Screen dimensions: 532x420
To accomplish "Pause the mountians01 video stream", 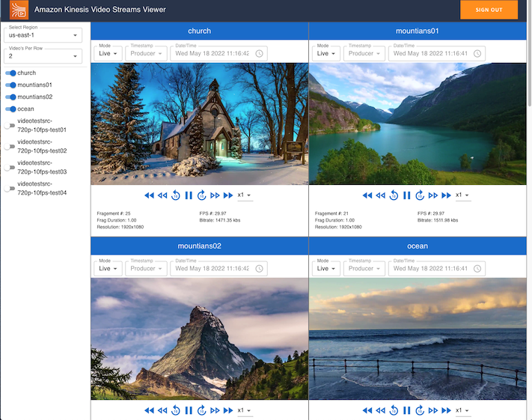I will 407,195.
